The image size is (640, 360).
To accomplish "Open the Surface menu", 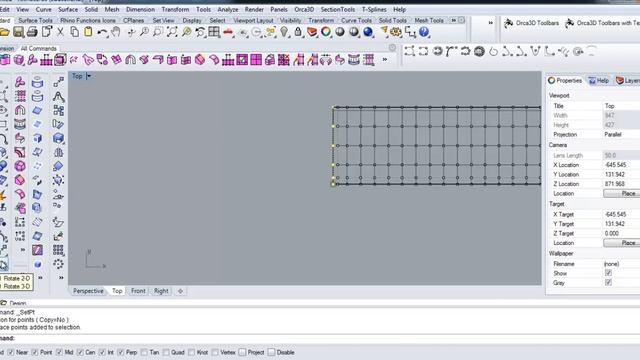I will point(68,9).
